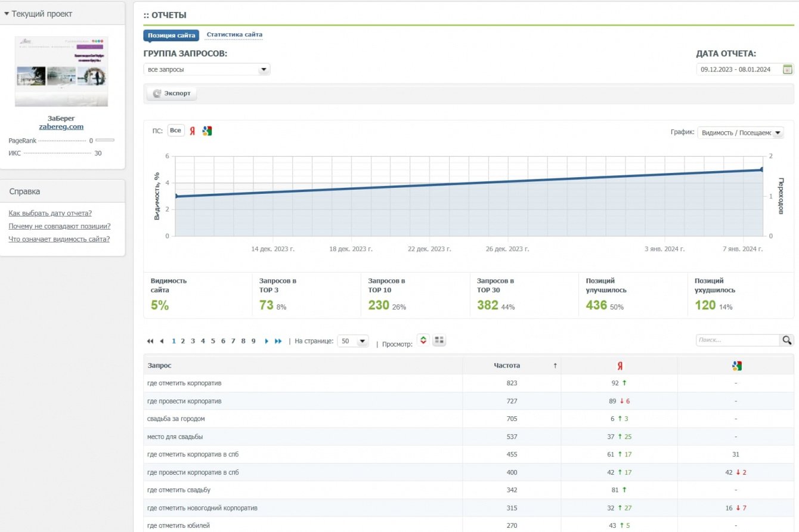Filter chart by Yandex search engine icon
Image resolution: width=799 pixels, height=532 pixels.
[192, 131]
